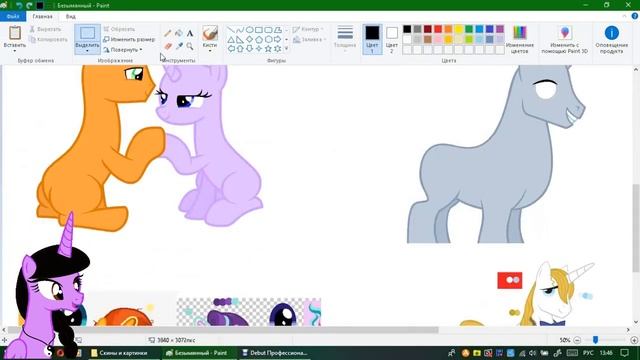
Task: Open Edit with Paint 3D
Action: pyautogui.click(x=564, y=39)
